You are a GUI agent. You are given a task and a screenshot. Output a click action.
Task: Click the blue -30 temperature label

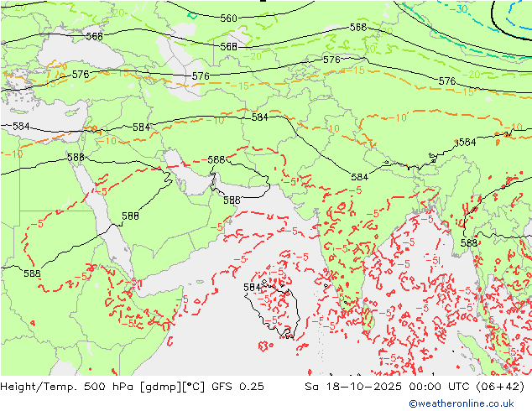point(459,9)
